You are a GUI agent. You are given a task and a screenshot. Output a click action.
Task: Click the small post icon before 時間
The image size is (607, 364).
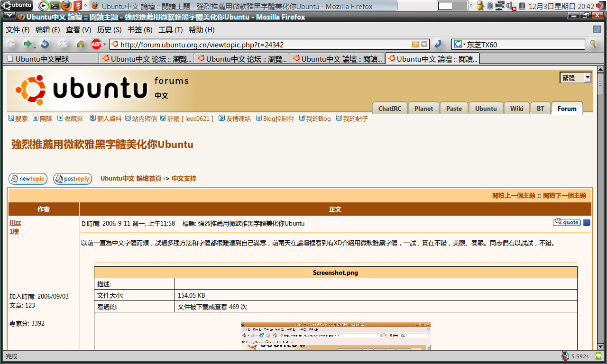[x=84, y=224]
